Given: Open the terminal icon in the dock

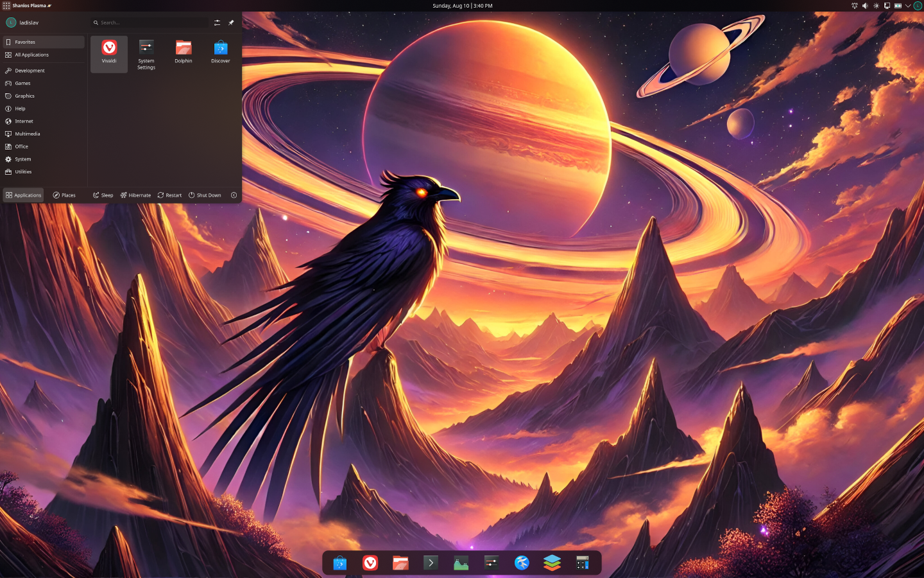Looking at the screenshot, I should point(431,563).
